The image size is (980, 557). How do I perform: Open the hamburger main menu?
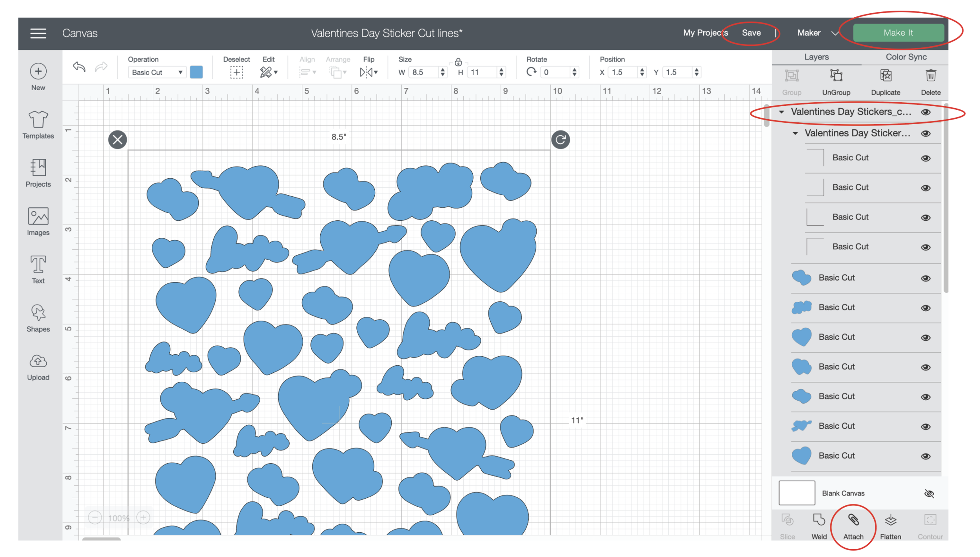click(x=38, y=33)
